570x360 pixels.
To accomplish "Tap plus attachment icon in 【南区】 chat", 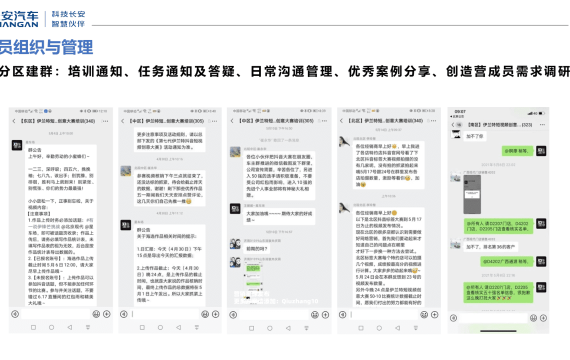I will (543, 318).
